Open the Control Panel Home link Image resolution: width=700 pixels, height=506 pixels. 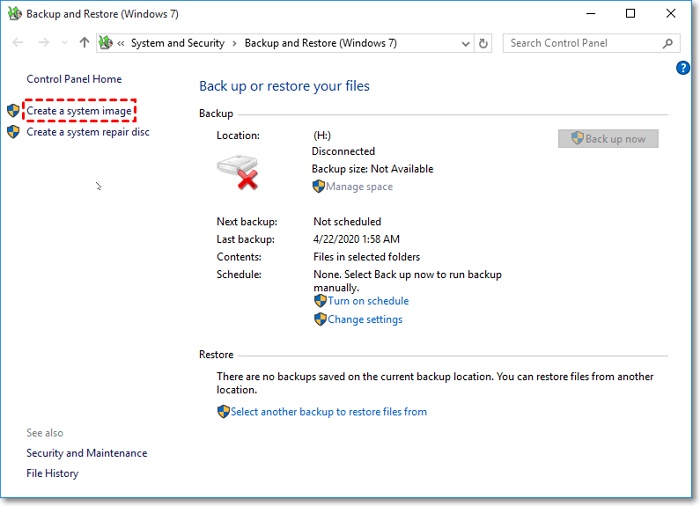74,79
